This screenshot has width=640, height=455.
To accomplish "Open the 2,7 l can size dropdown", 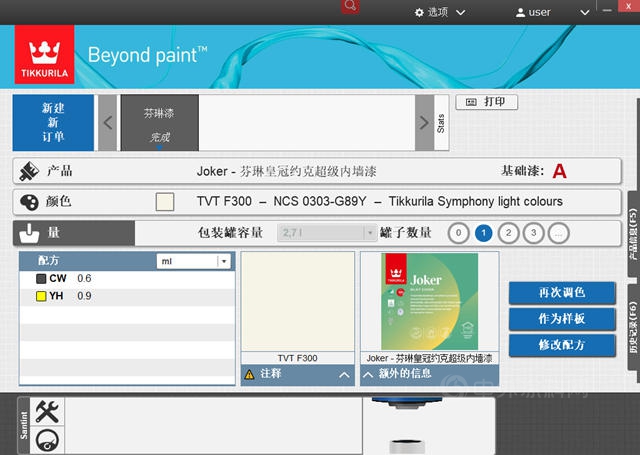I will pyautogui.click(x=326, y=233).
